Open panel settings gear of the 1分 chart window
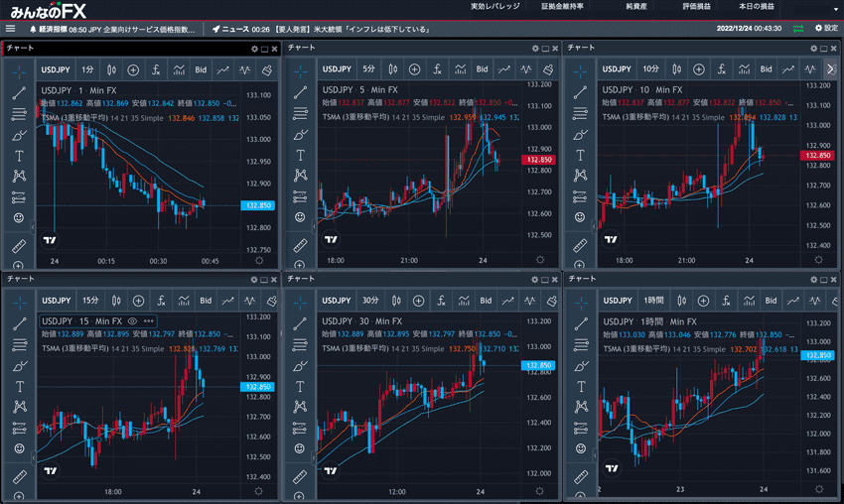 [x=254, y=49]
